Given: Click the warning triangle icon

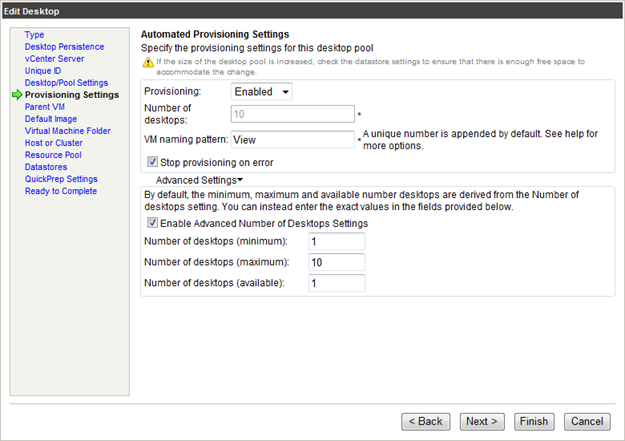Looking at the screenshot, I should [x=147, y=62].
